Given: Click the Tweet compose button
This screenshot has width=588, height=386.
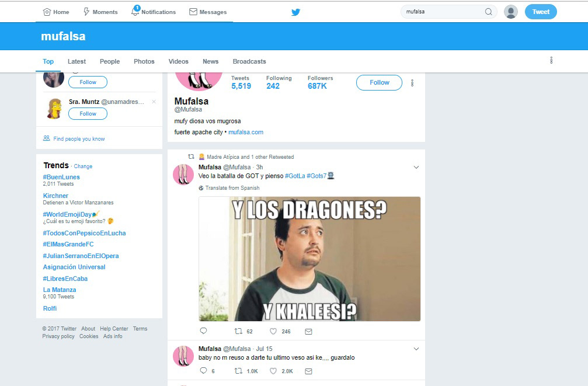Looking at the screenshot, I should tap(541, 12).
